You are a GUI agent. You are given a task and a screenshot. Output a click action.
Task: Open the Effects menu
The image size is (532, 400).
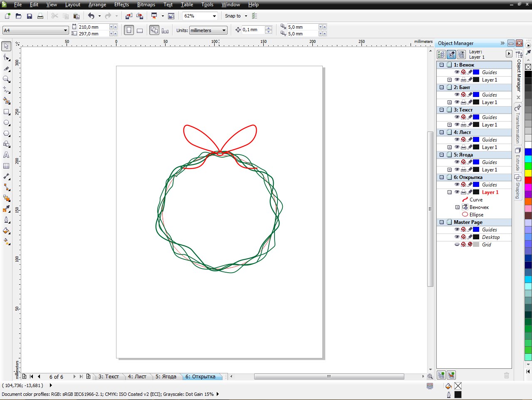click(121, 5)
